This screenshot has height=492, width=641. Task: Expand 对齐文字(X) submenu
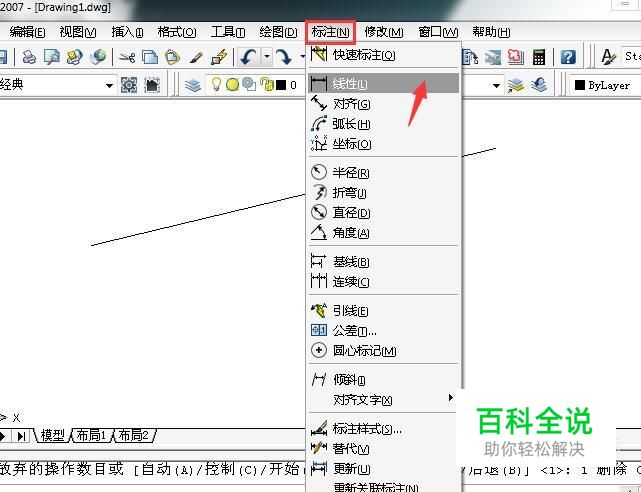[384, 399]
